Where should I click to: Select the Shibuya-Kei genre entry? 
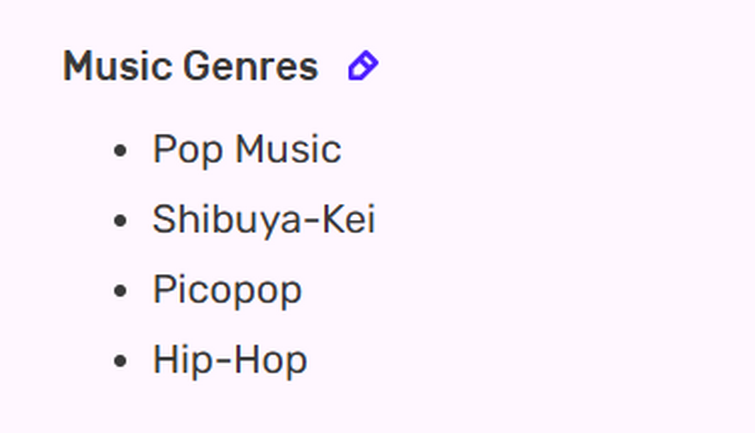(x=264, y=220)
